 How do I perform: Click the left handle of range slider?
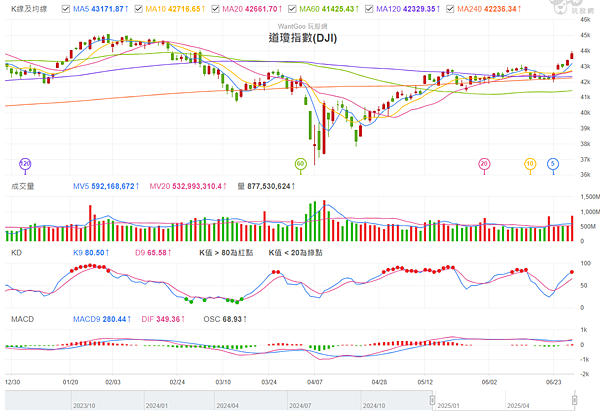432,400
